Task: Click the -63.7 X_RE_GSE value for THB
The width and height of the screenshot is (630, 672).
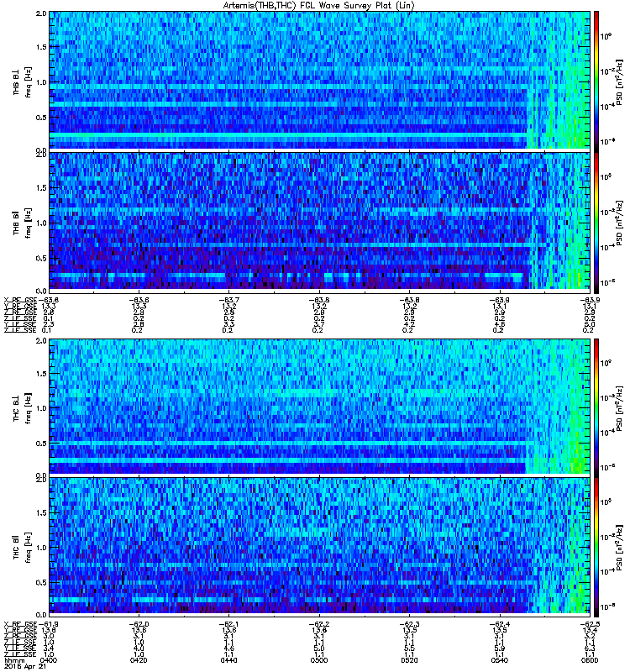Action: (228, 300)
